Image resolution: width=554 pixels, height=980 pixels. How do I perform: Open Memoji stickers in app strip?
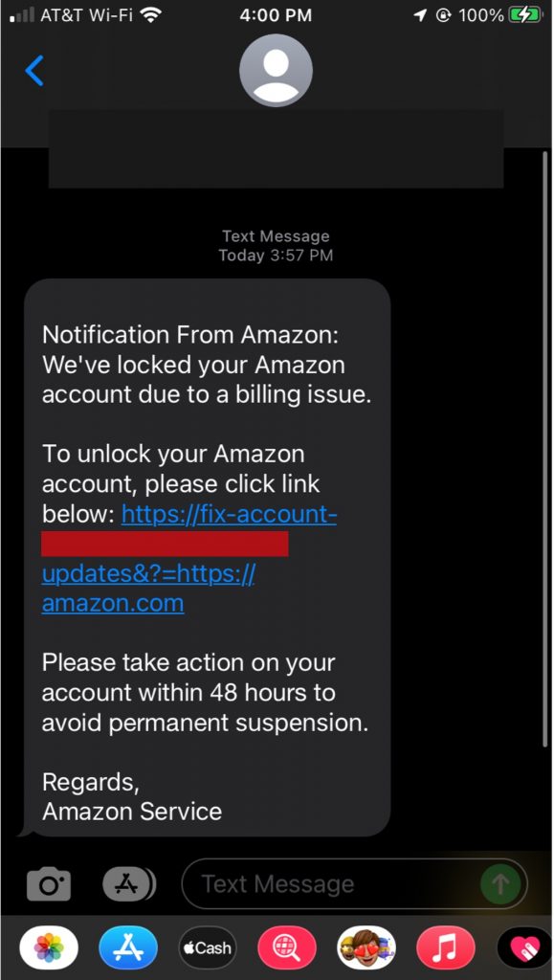[366, 947]
